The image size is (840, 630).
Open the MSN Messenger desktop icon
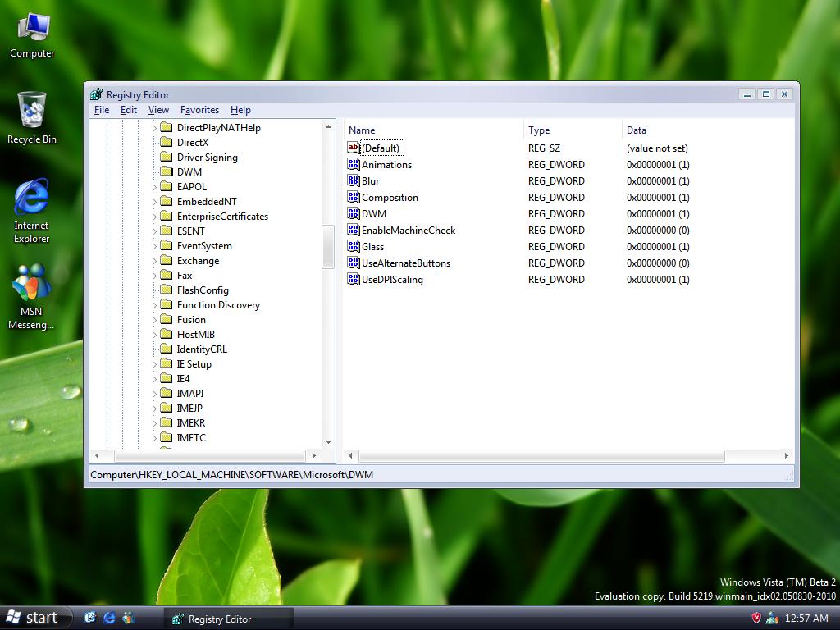(31, 284)
